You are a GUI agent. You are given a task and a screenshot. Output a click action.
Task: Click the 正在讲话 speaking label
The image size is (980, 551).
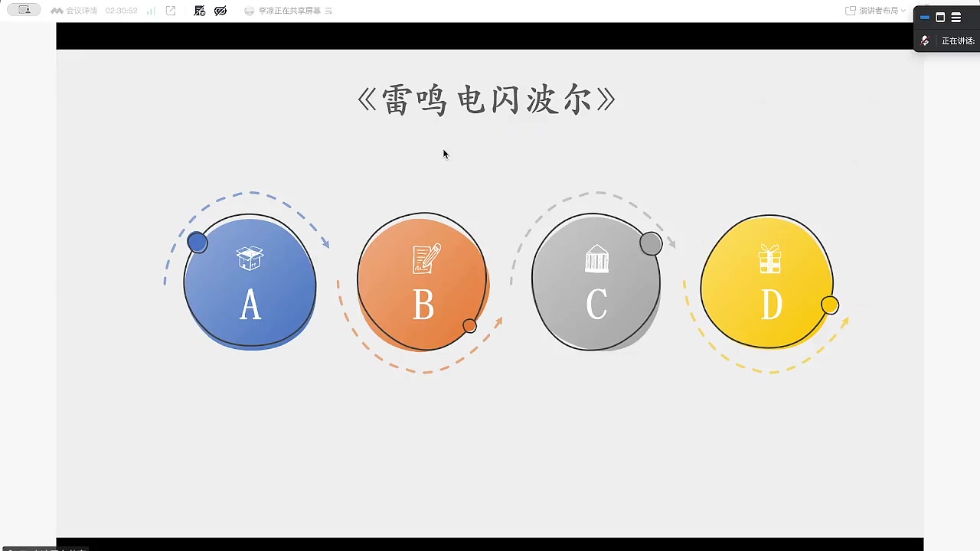(958, 41)
